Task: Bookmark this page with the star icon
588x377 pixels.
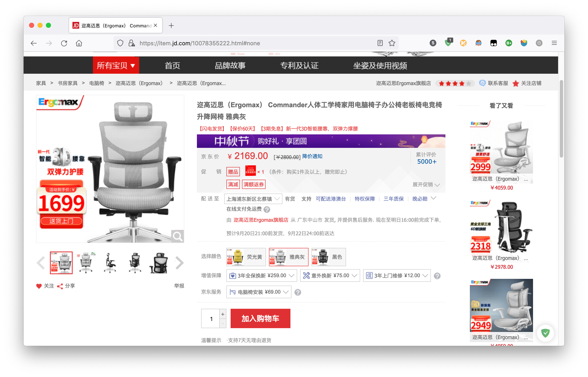Action: [x=392, y=43]
